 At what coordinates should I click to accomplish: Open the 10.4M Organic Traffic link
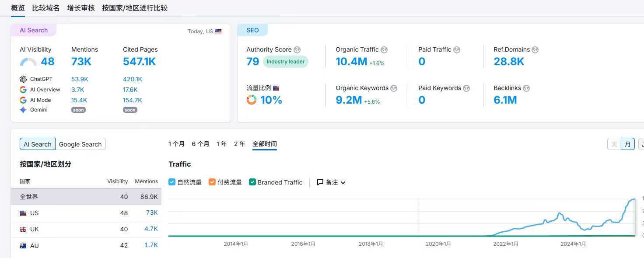point(351,61)
